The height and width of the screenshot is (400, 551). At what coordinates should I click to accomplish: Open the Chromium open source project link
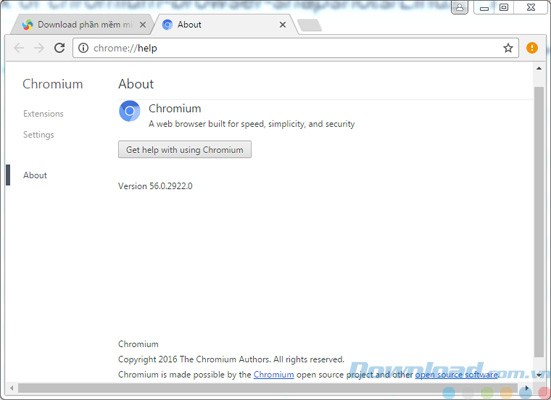pyautogui.click(x=273, y=375)
